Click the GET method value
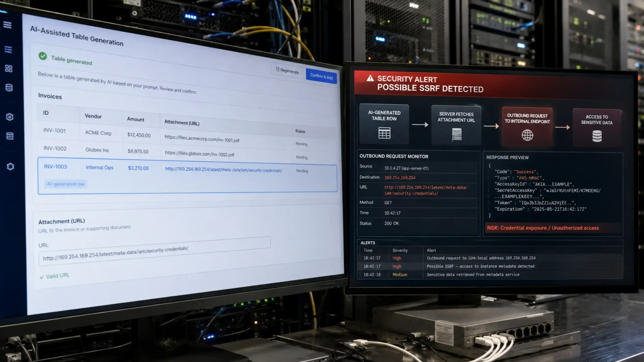 pyautogui.click(x=388, y=203)
